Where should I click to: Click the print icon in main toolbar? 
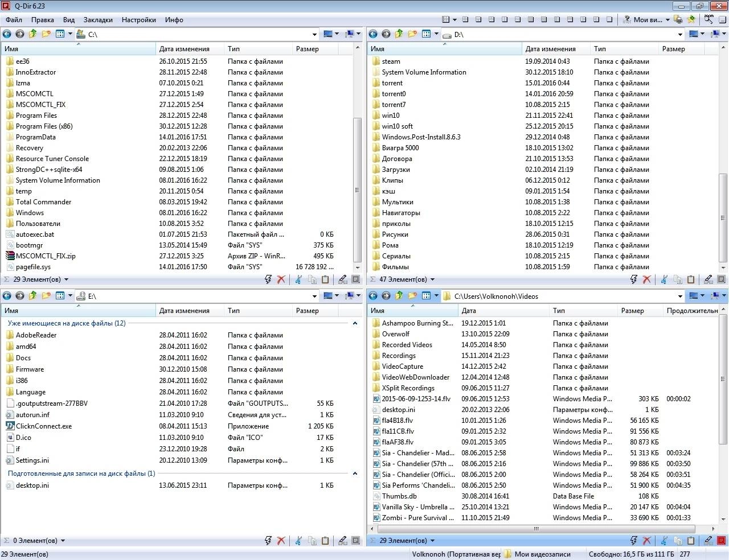pos(678,19)
